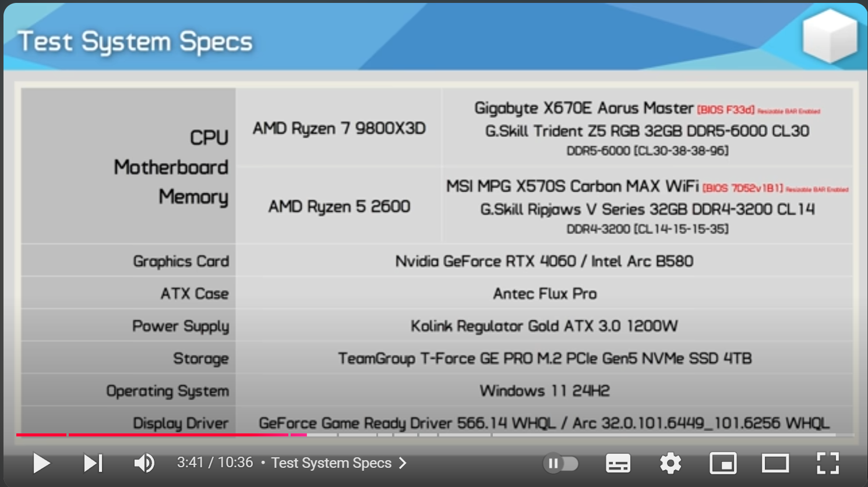
Task: Click the Gigabyte X670E Aorus Master text
Action: click(x=584, y=108)
